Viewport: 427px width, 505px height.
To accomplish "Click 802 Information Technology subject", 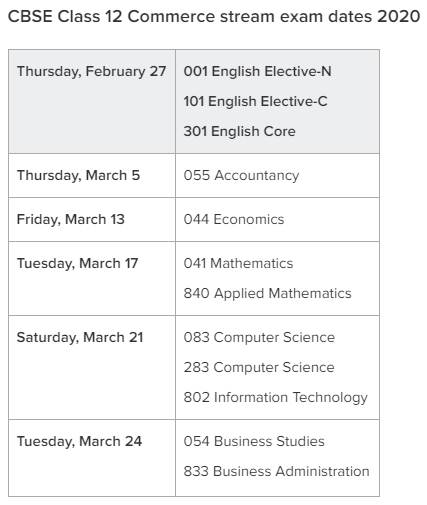I will point(275,397).
